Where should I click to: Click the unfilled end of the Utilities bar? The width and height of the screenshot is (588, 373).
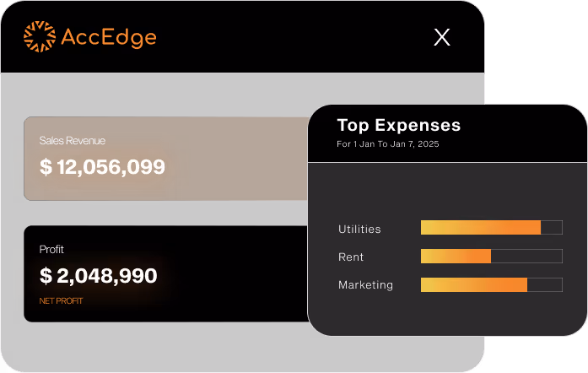pos(552,227)
